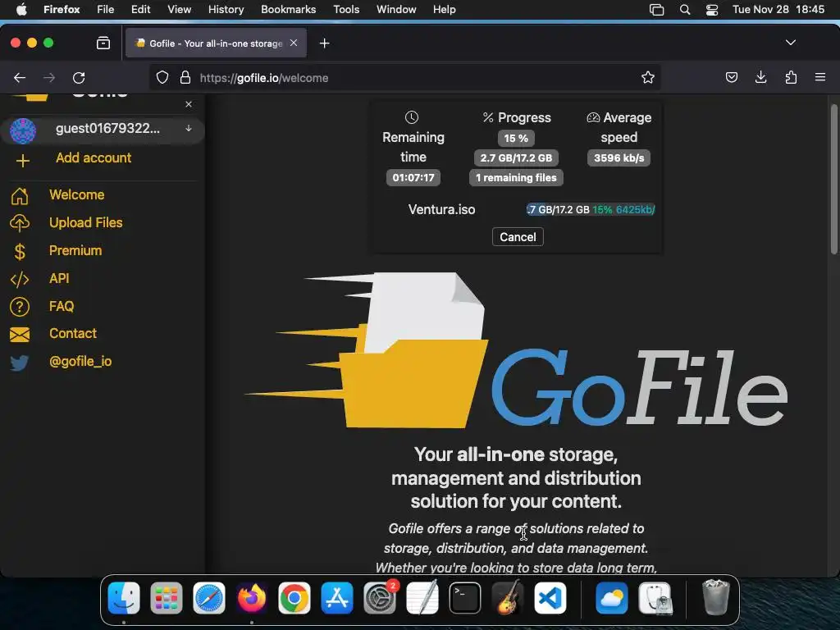Click the site security padlock icon
The image size is (840, 630).
click(185, 78)
